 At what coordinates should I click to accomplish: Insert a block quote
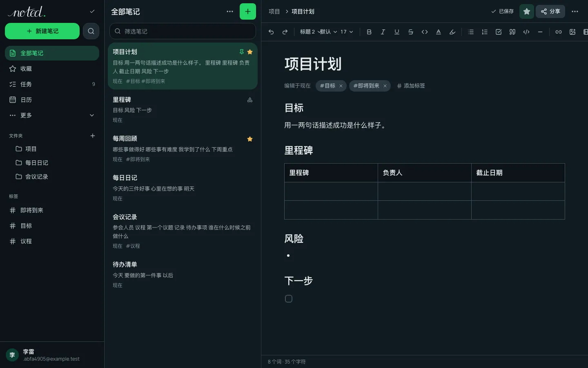(512, 32)
